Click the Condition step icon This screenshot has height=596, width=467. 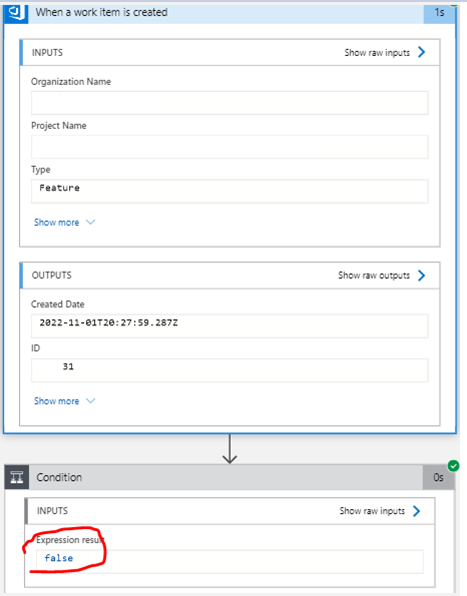(x=17, y=477)
